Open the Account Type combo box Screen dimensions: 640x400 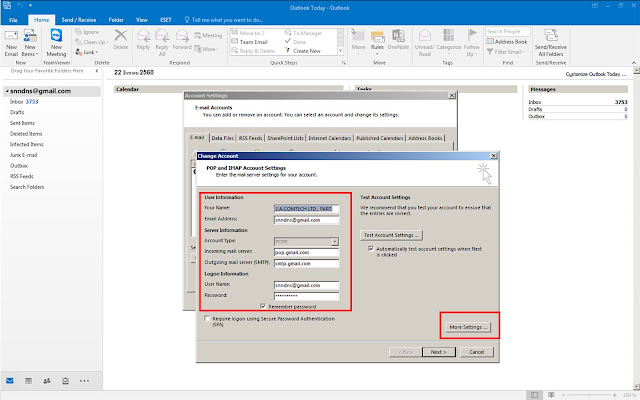coord(306,242)
